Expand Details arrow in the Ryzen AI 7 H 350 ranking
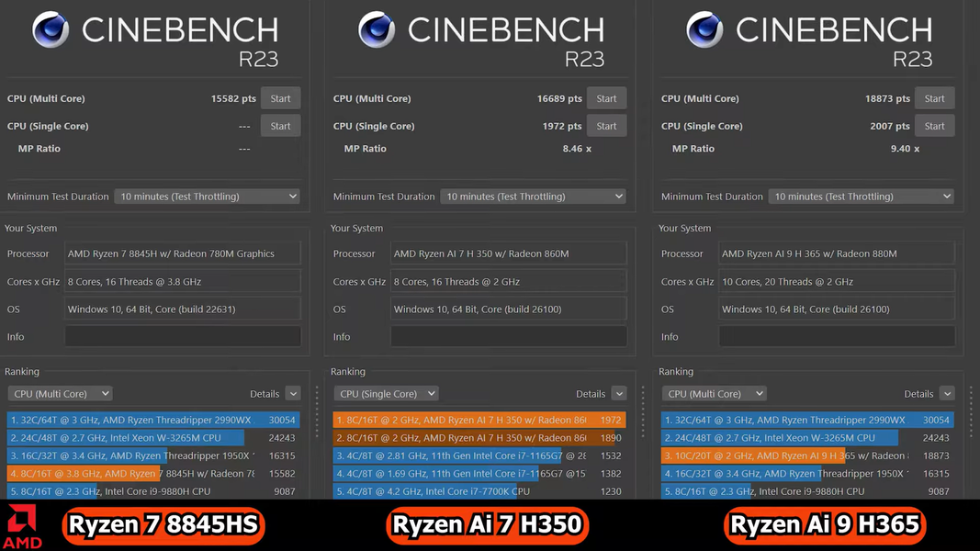980x551 pixels. point(619,394)
